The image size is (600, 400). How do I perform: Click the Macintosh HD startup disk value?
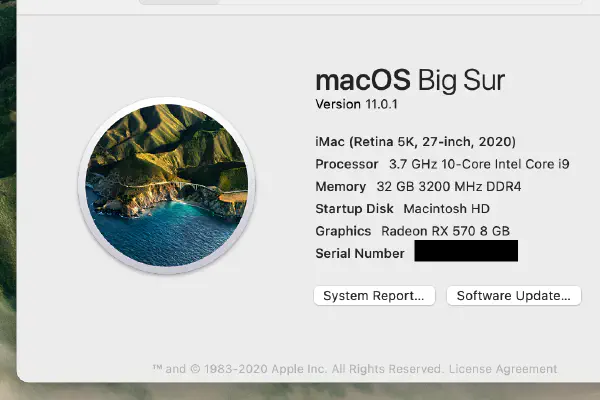tap(447, 209)
